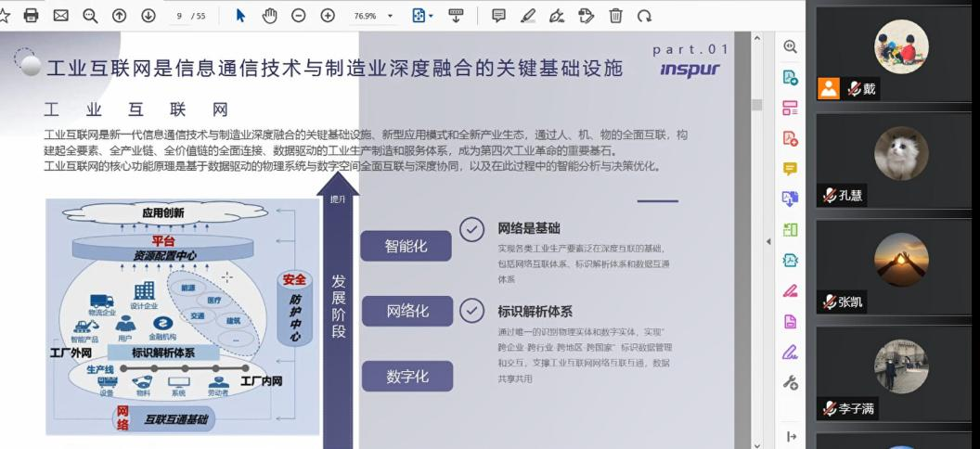The height and width of the screenshot is (449, 980).
Task: Choose the highlighter text tool
Action: click(528, 16)
